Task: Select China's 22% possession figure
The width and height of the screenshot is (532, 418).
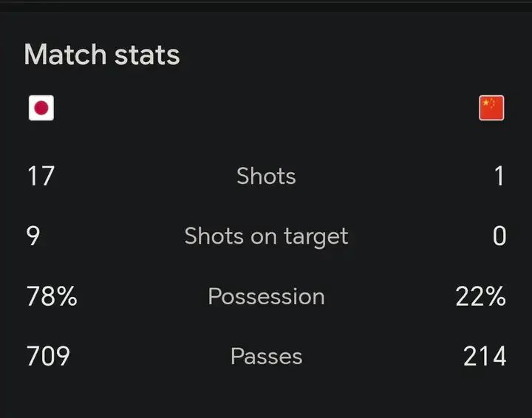Action: pos(481,296)
